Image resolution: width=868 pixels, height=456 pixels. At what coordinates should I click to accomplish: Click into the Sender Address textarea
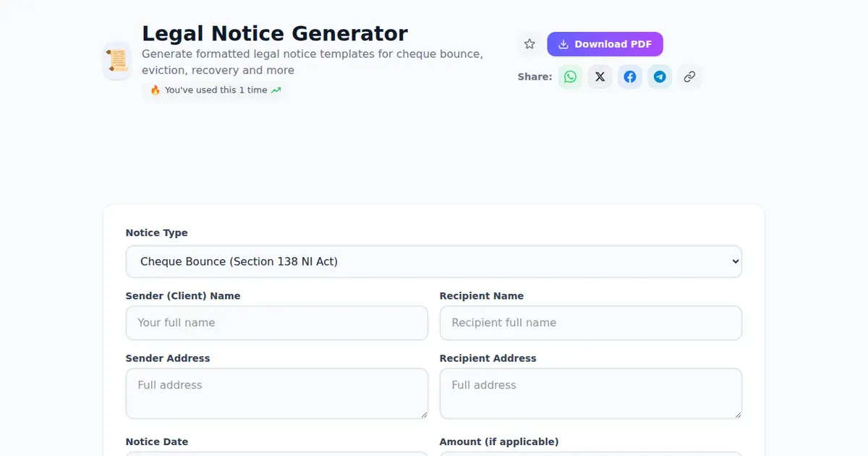[x=277, y=393]
